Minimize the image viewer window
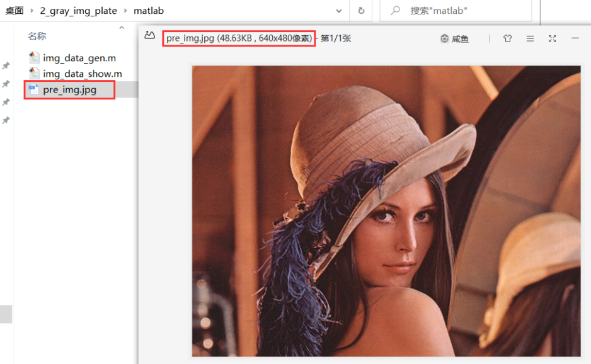Viewport: 591px width, 364px height. point(575,39)
